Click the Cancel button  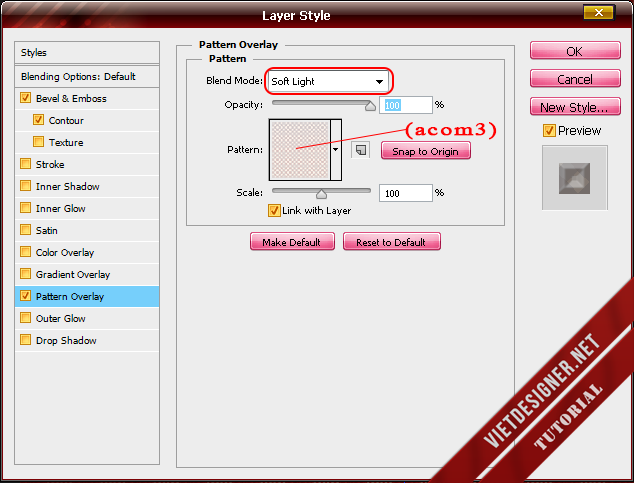coord(575,79)
